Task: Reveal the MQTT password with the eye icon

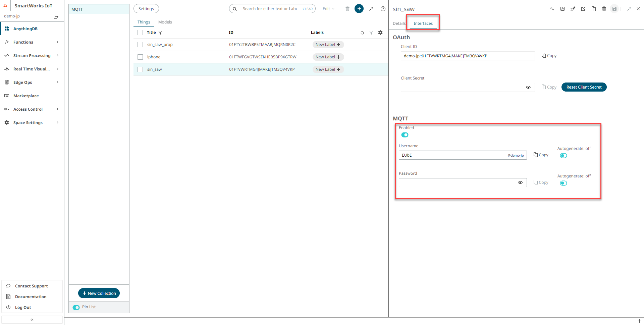Action: click(520, 182)
